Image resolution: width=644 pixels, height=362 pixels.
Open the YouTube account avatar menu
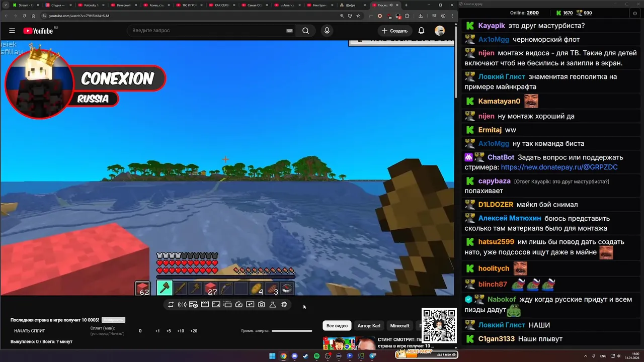coord(440,31)
